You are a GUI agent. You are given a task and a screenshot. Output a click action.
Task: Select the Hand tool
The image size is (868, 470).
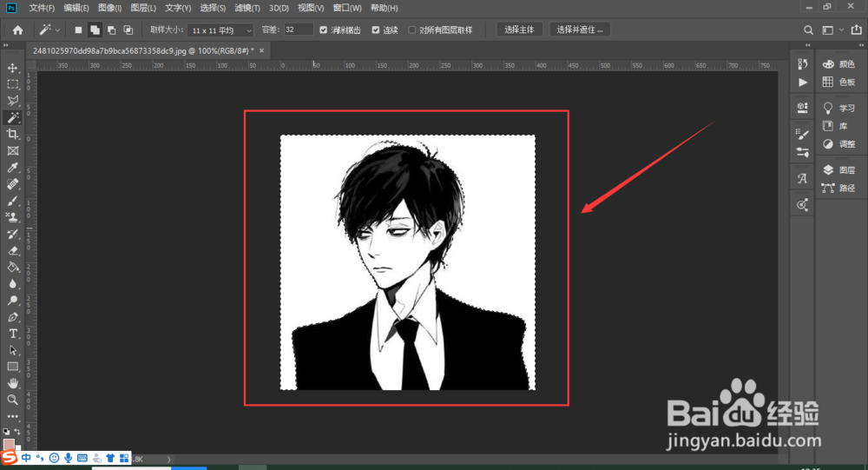click(13, 383)
